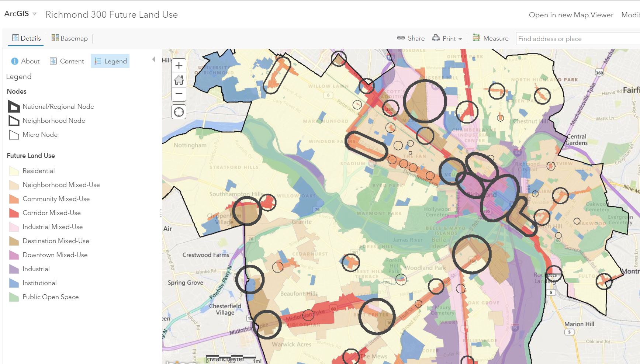
Task: Click the Crestwood Farms map label
Action: (x=206, y=255)
